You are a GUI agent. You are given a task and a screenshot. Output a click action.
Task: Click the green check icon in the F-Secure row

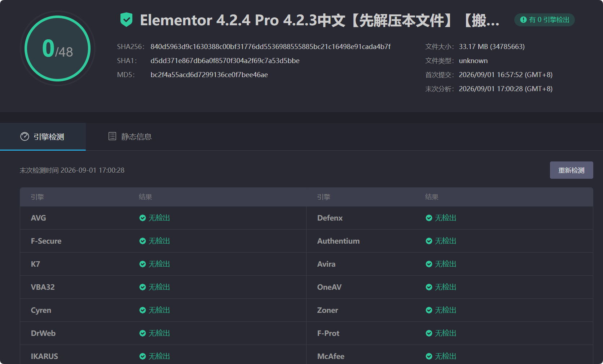(142, 241)
